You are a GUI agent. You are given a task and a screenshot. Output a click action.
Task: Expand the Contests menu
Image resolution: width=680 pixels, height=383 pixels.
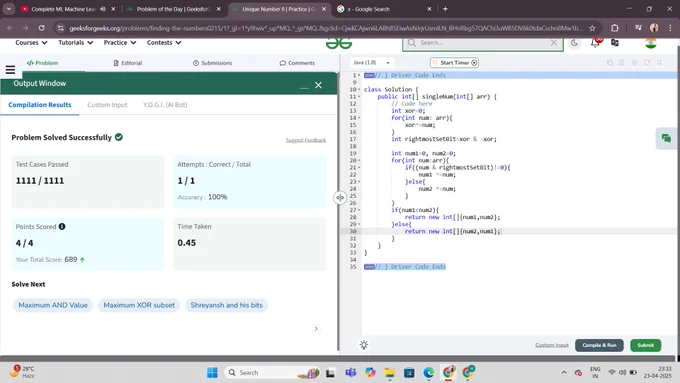[x=164, y=43]
